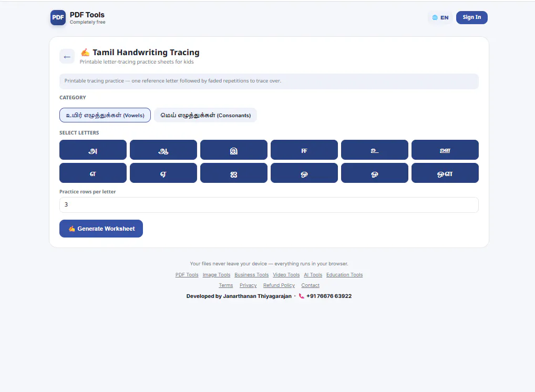This screenshot has height=392, width=535.
Task: Select the உயிர் எழுத்துக்கள் (Vowels) category
Action: click(105, 115)
